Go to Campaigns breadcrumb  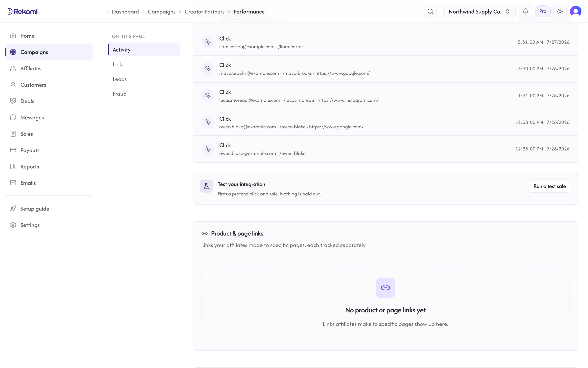161,11
